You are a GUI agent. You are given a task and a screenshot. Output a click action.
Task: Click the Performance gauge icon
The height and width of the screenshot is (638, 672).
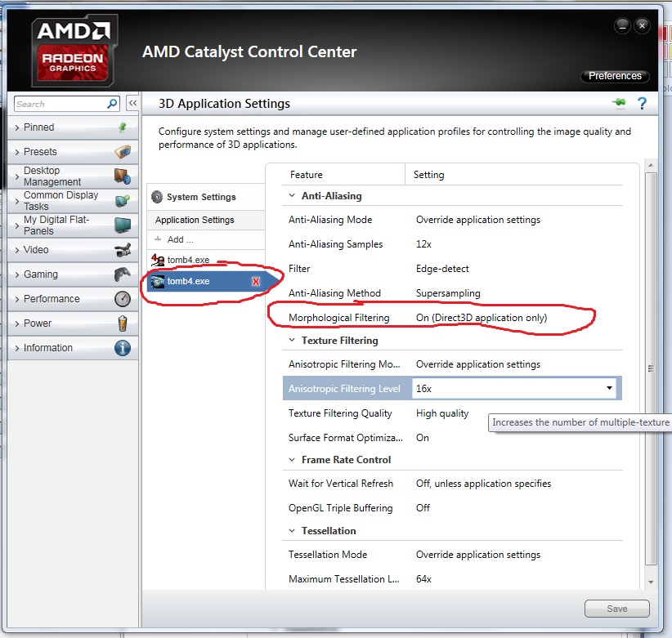tap(123, 299)
